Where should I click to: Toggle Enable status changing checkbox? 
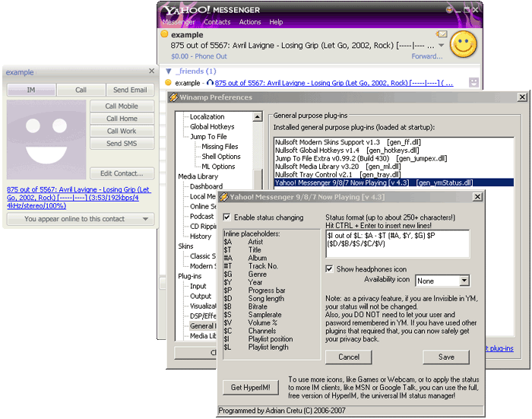pyautogui.click(x=228, y=217)
